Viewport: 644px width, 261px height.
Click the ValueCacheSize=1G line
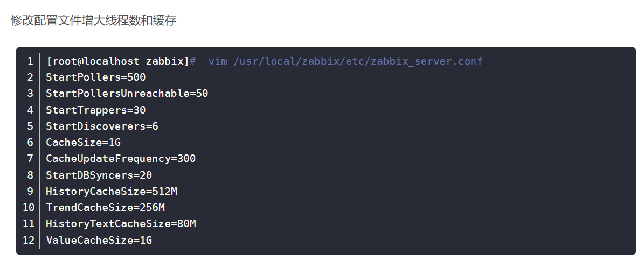(99, 240)
